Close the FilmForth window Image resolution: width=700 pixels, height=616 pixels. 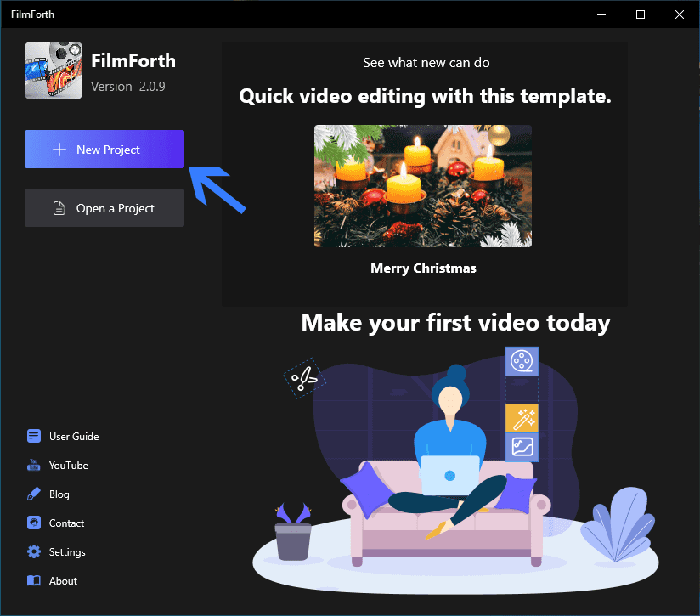[679, 14]
